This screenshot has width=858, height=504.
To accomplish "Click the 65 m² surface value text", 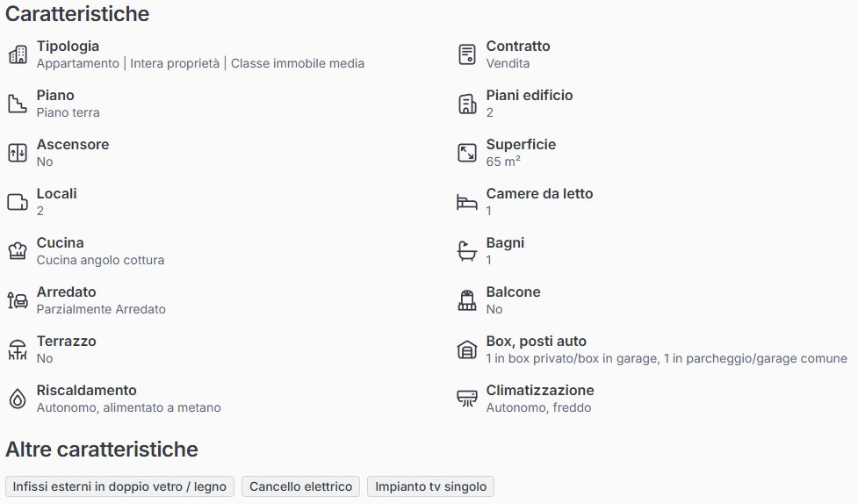I will tap(503, 162).
